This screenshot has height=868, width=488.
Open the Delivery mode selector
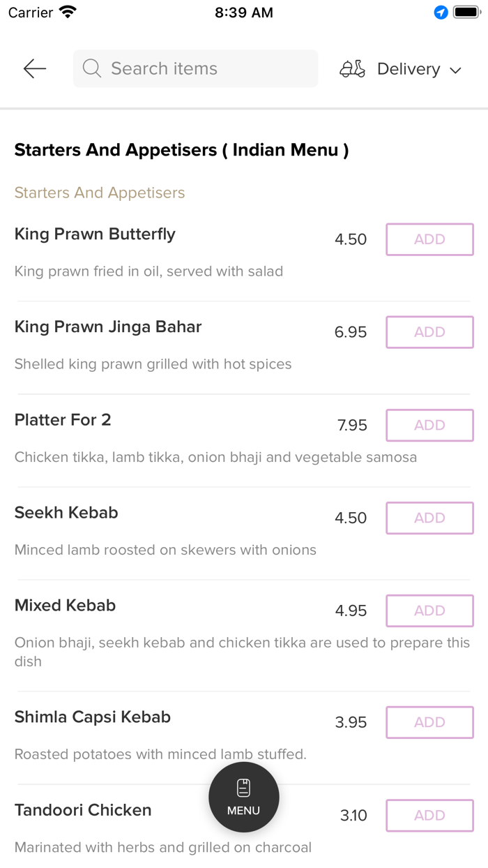408,68
